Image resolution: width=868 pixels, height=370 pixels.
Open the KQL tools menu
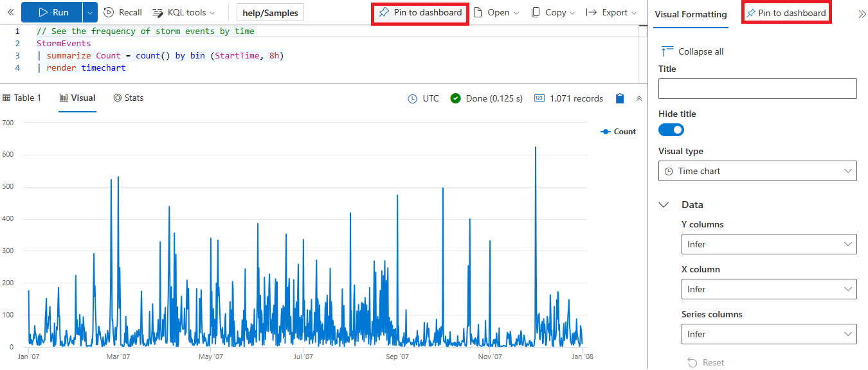(x=183, y=12)
